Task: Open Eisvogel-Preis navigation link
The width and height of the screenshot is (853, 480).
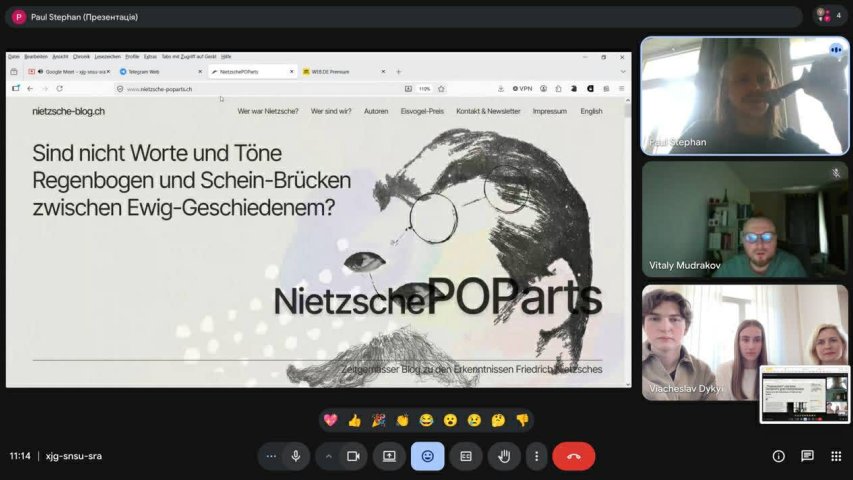Action: [422, 111]
